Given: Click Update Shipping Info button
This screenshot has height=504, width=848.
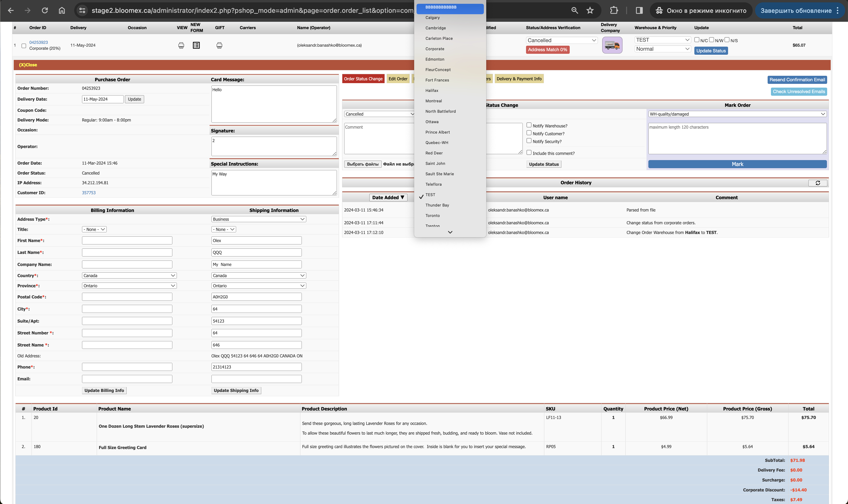Looking at the screenshot, I should click(236, 391).
